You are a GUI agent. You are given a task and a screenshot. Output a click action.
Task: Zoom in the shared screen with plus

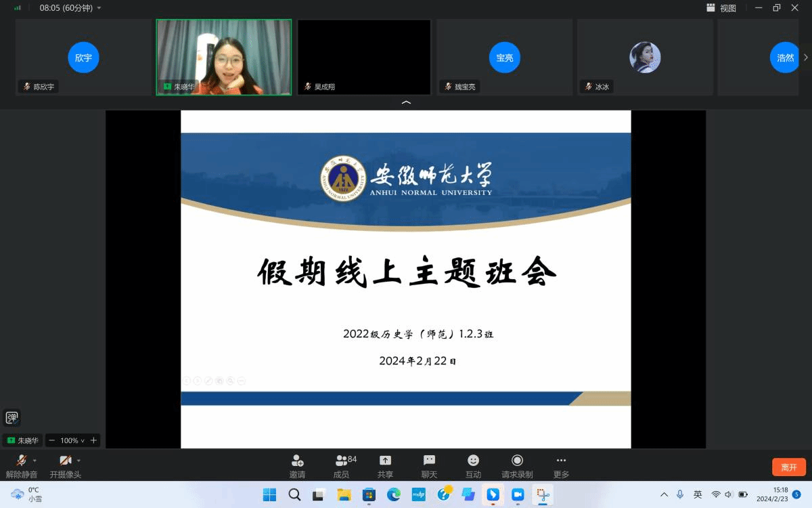93,440
